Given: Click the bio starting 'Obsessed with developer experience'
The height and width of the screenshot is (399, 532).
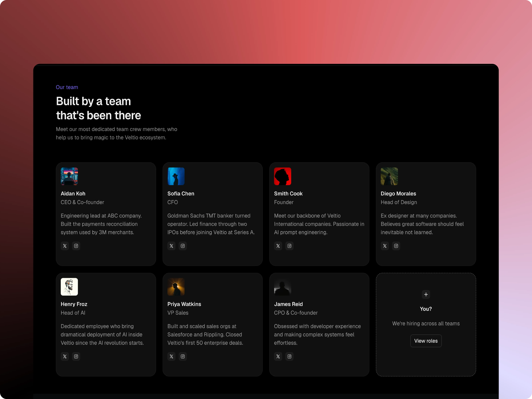Looking at the screenshot, I should 317,335.
